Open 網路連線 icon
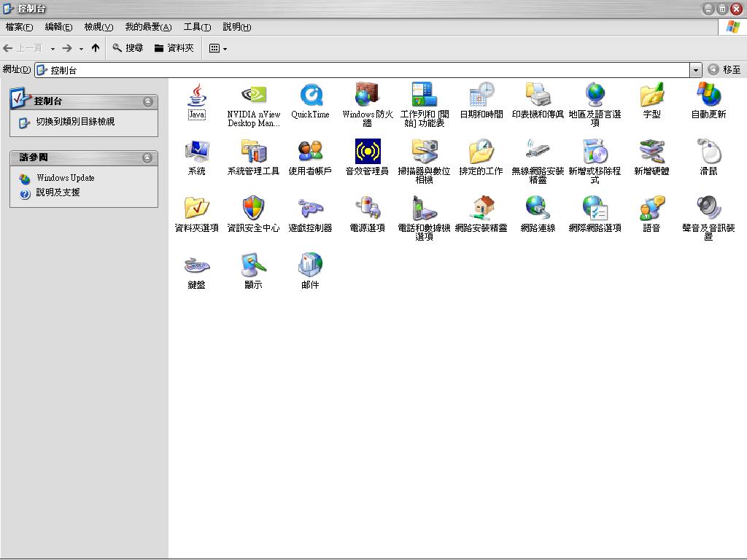747x560 pixels. click(x=538, y=209)
